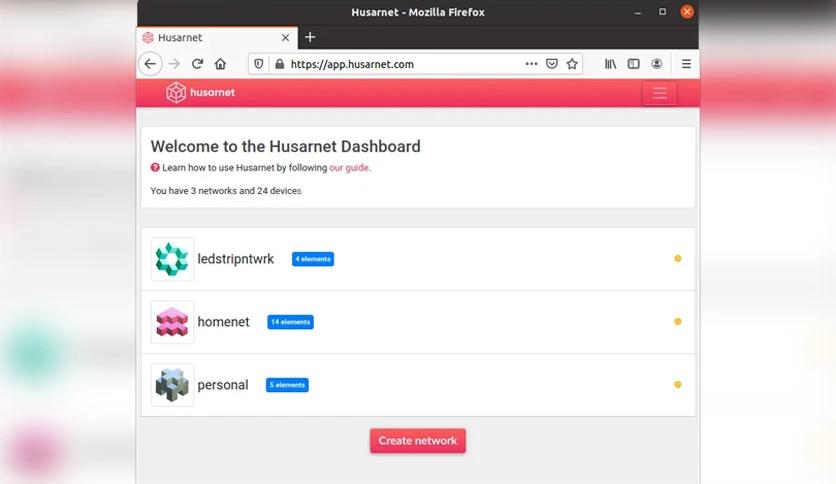Open the ledstripntwrk network icon
This screenshot has height=484, width=836.
(172, 259)
